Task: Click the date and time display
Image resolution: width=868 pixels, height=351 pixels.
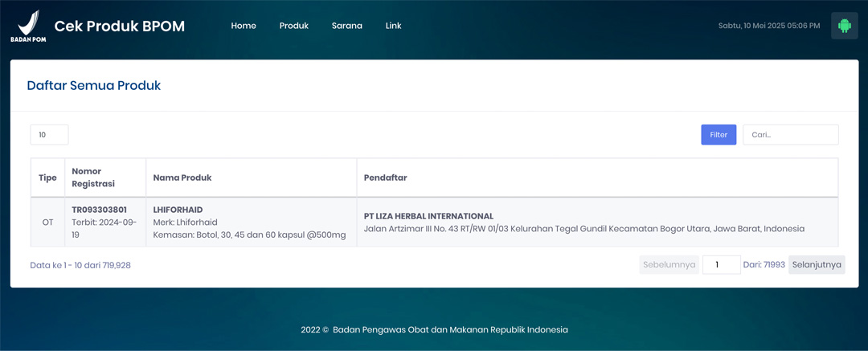Action: click(x=769, y=26)
